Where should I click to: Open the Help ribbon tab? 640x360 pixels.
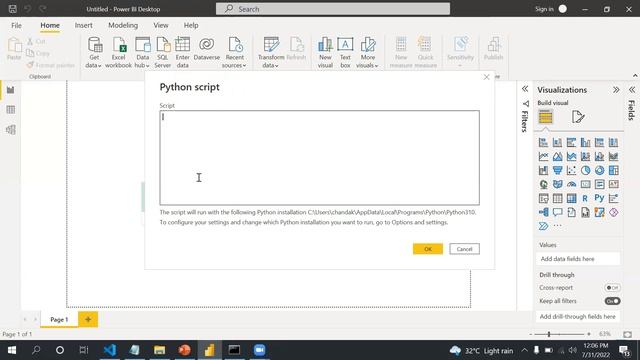click(191, 25)
